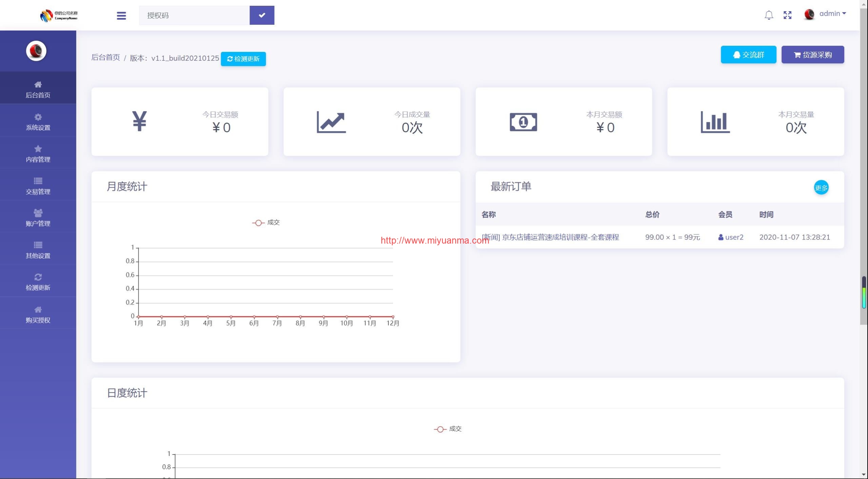Click the scrollbar down arrow
The height and width of the screenshot is (479, 868).
click(864, 475)
